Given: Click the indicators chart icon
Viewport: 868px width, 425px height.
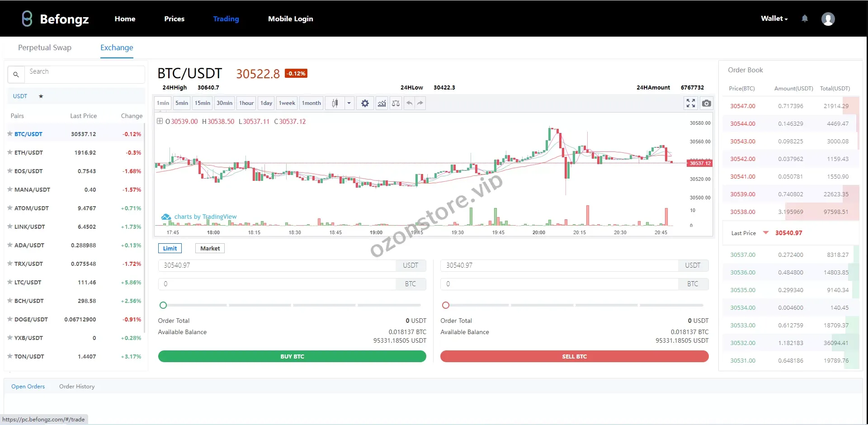Looking at the screenshot, I should pyautogui.click(x=382, y=104).
